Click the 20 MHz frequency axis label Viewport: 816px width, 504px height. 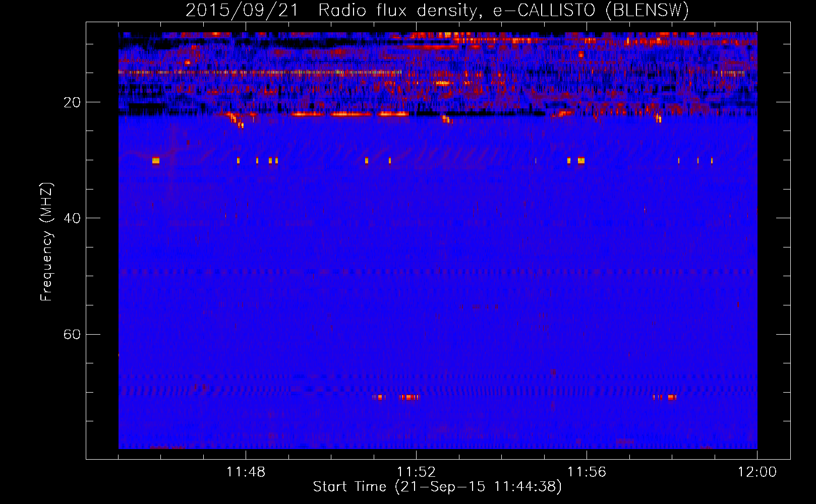pyautogui.click(x=72, y=102)
